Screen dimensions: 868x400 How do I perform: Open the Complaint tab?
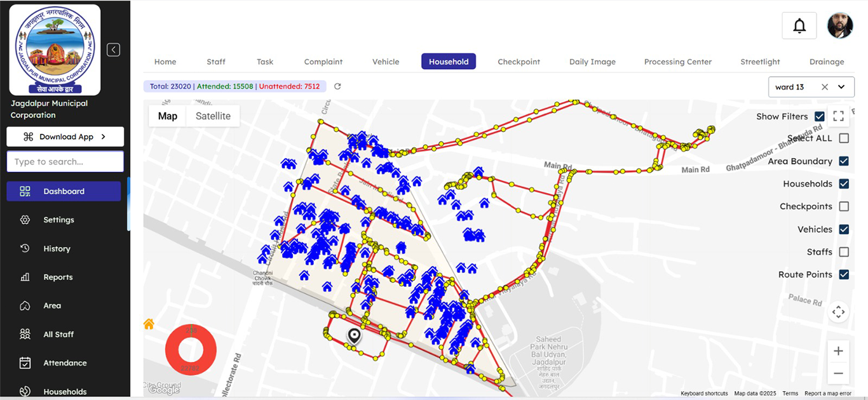pyautogui.click(x=323, y=62)
